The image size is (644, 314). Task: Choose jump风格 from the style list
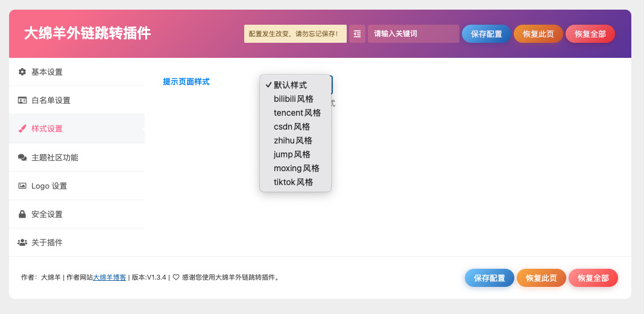coord(295,155)
